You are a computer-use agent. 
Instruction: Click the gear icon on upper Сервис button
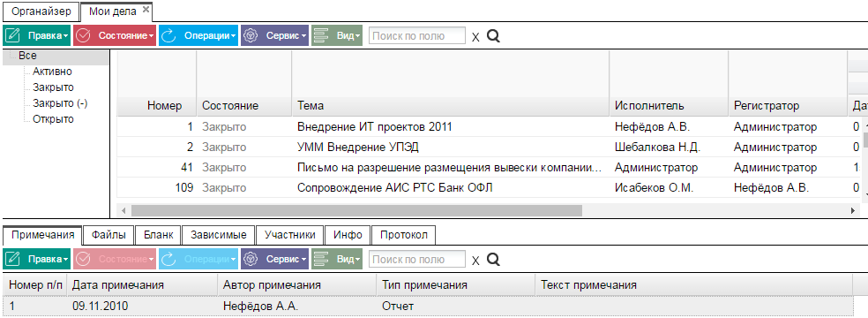coord(251,36)
